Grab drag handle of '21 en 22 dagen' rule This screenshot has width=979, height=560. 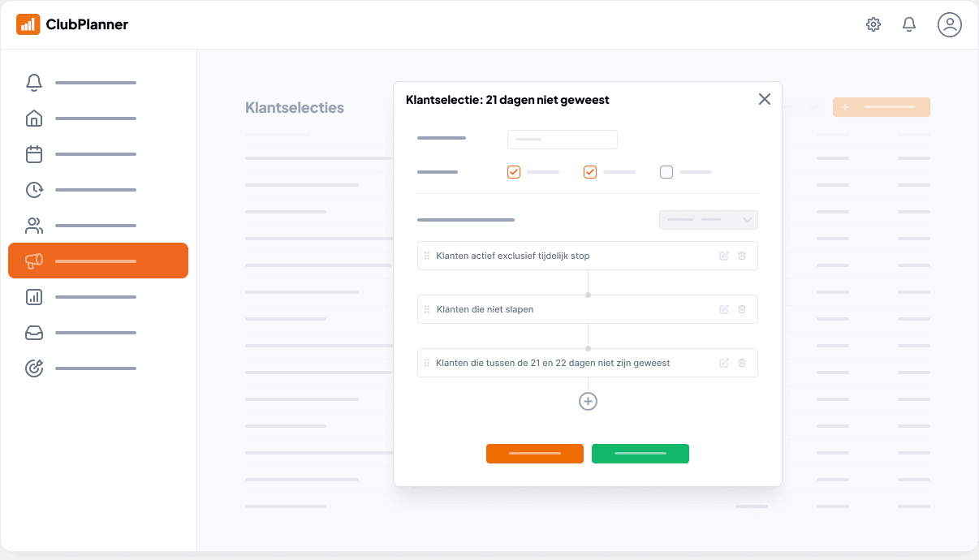(427, 363)
